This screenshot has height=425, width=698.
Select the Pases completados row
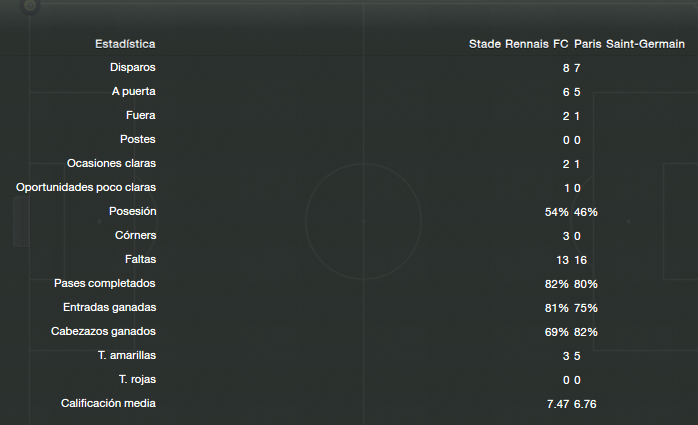(x=349, y=284)
